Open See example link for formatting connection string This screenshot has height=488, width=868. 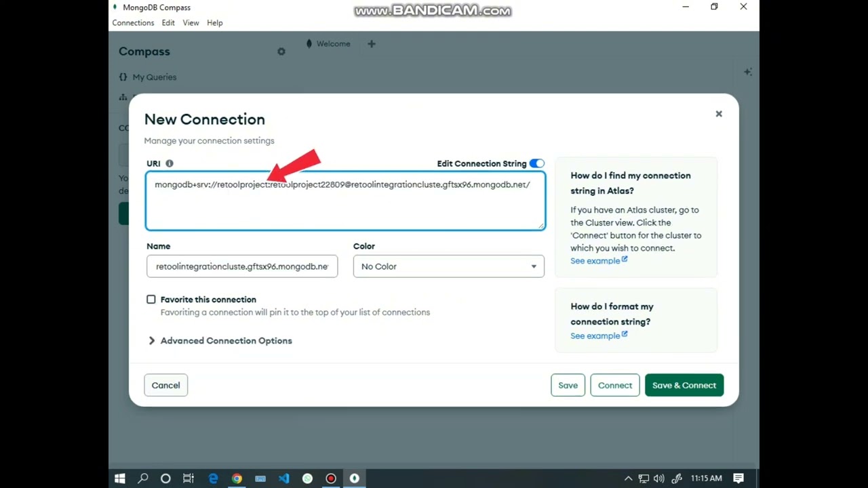coord(599,335)
